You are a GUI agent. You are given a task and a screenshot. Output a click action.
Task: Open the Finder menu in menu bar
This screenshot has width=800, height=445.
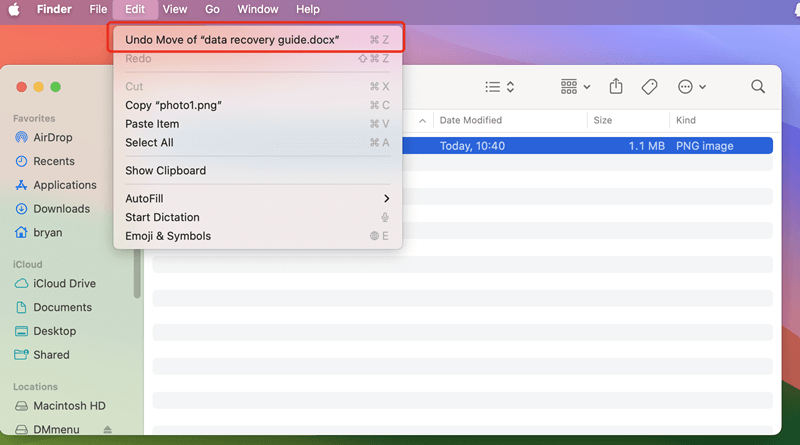(54, 9)
